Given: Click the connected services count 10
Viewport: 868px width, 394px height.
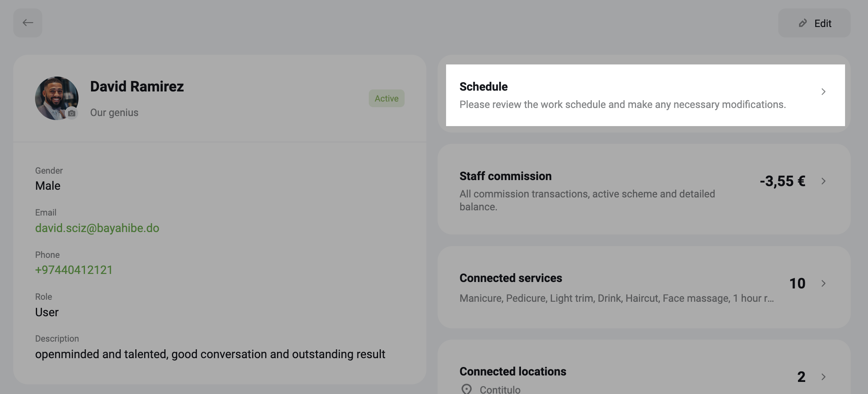Looking at the screenshot, I should tap(797, 284).
